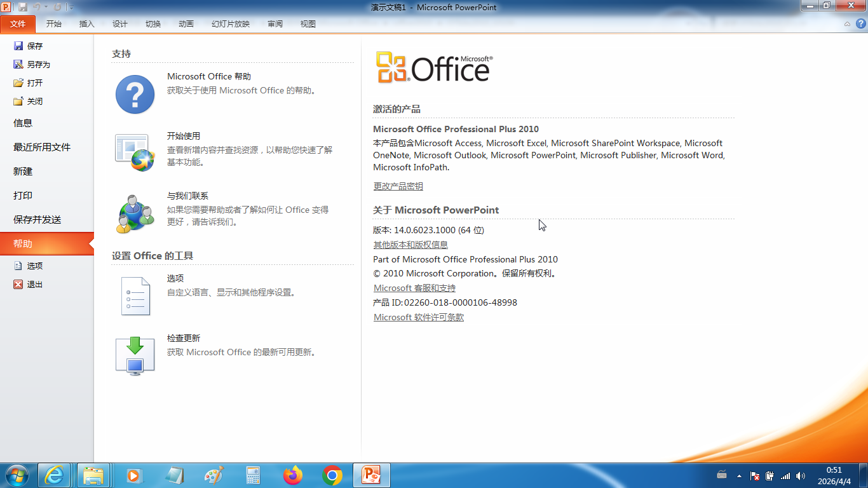Screen dimensions: 868x488
Task: Show hidden system tray icons
Action: 739,475
